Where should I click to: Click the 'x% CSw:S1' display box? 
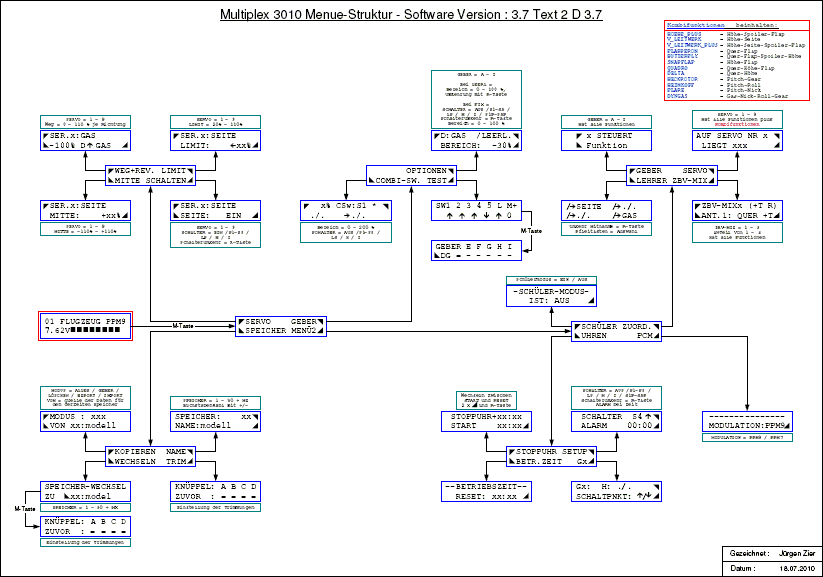coord(346,211)
